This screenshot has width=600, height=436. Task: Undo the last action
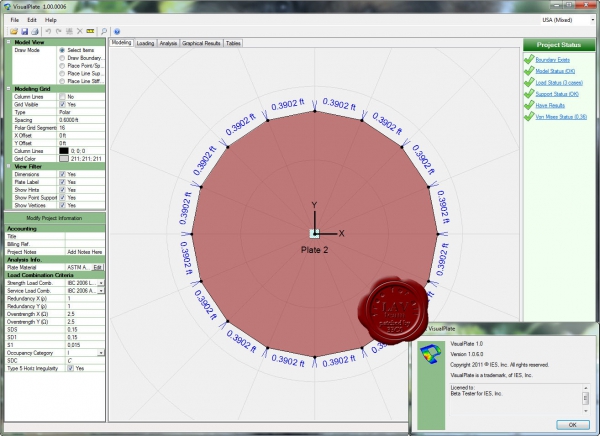48,31
